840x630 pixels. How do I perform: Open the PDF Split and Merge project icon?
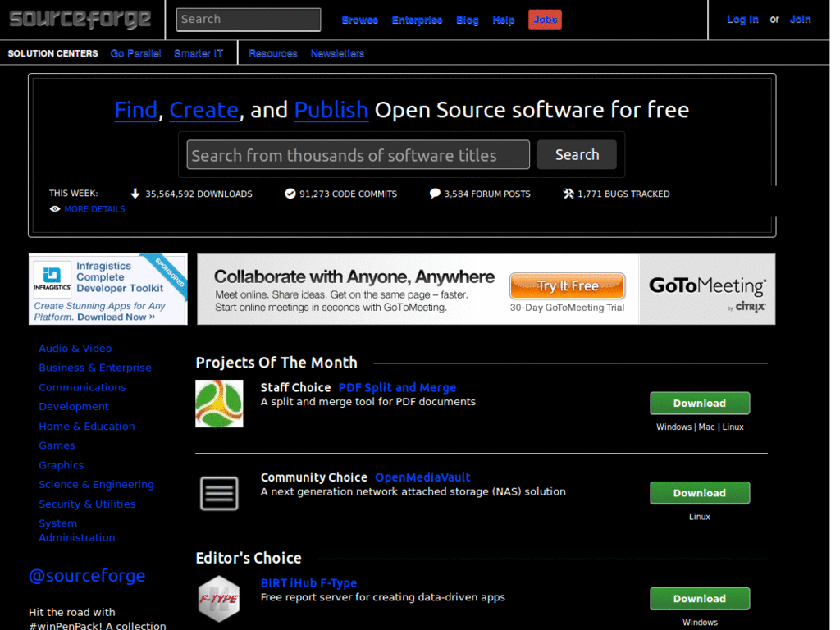(x=218, y=403)
